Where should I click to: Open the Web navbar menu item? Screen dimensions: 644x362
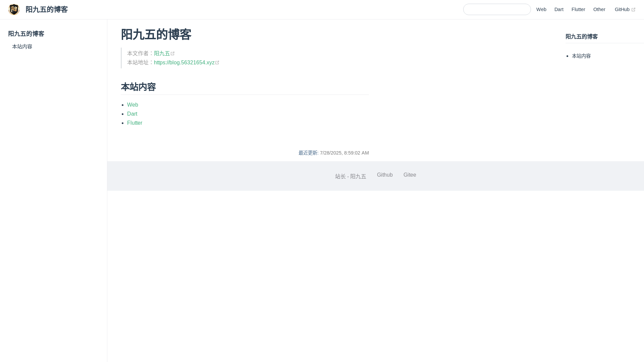(541, 9)
